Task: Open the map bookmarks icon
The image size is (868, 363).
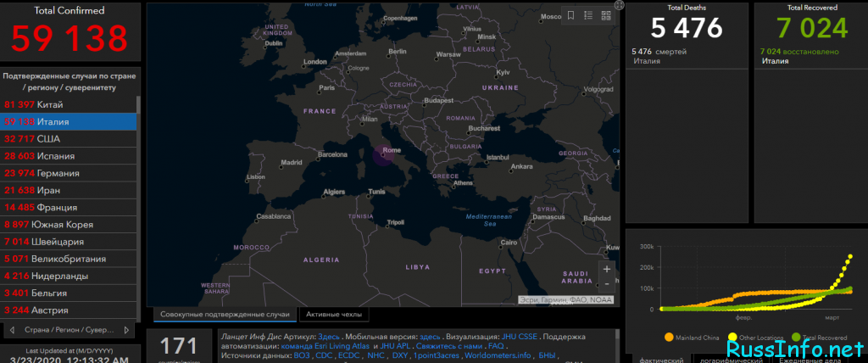Action: click(570, 15)
